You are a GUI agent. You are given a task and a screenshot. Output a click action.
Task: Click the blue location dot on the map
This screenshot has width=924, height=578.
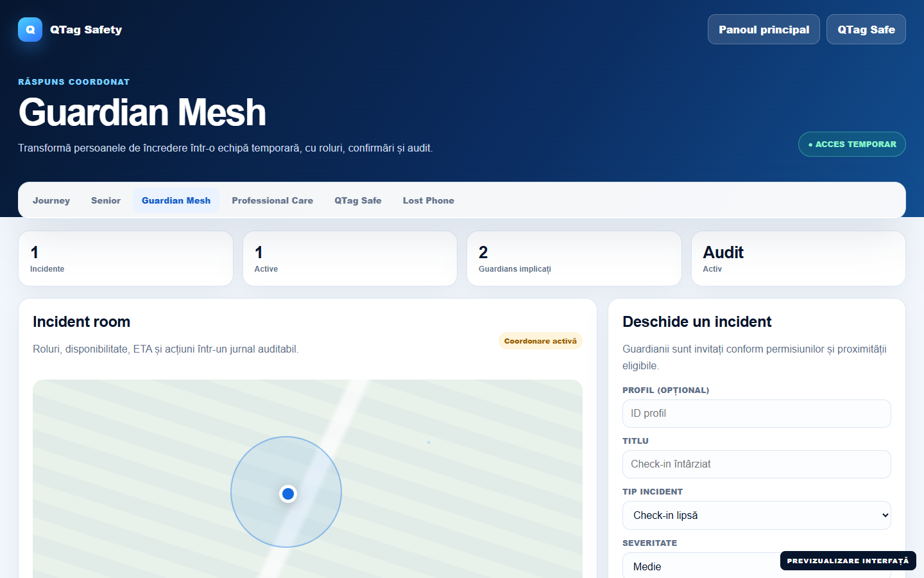[288, 494]
